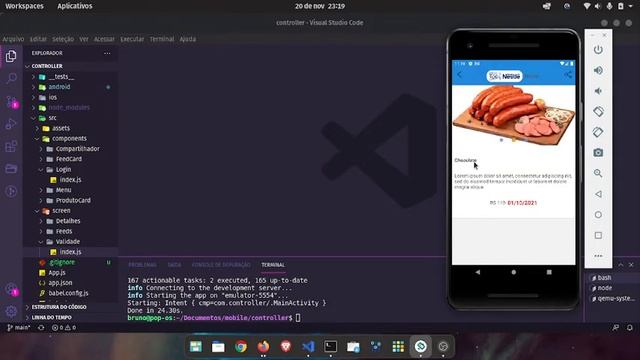Open the app.json file
640x360 pixels.
click(60, 283)
